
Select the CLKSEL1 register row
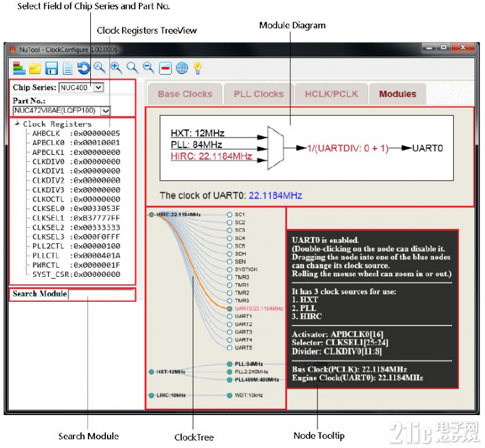76,218
